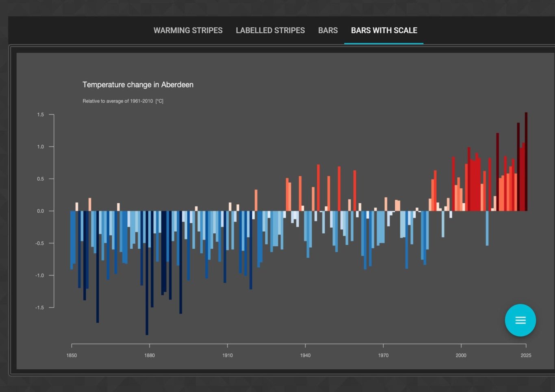
Task: Click the 1910 tick label on the x-axis
Action: (228, 355)
